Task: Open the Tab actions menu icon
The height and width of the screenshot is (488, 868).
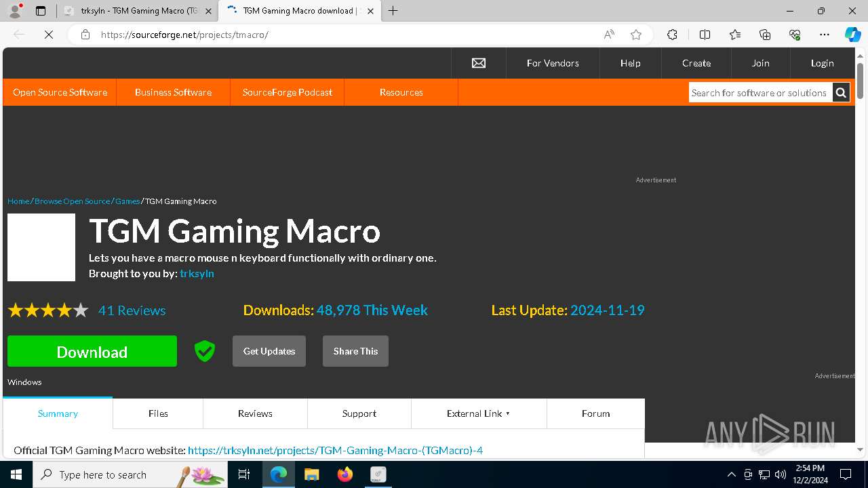Action: [x=41, y=11]
